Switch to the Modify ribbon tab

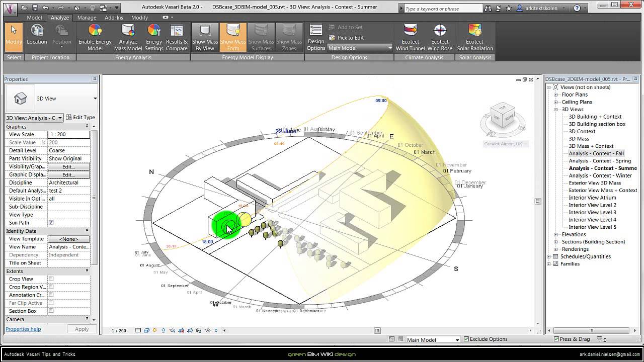click(139, 18)
